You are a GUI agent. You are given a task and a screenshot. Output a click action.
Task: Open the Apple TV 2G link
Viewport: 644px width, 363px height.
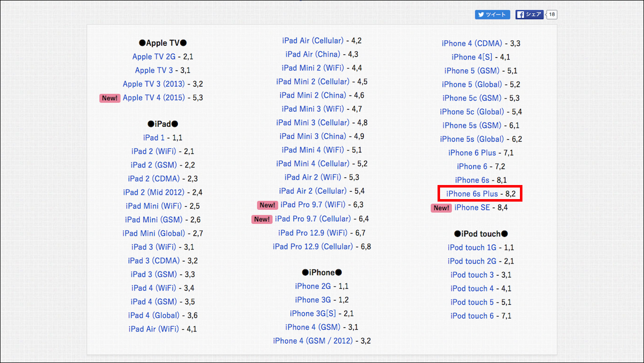[154, 57]
